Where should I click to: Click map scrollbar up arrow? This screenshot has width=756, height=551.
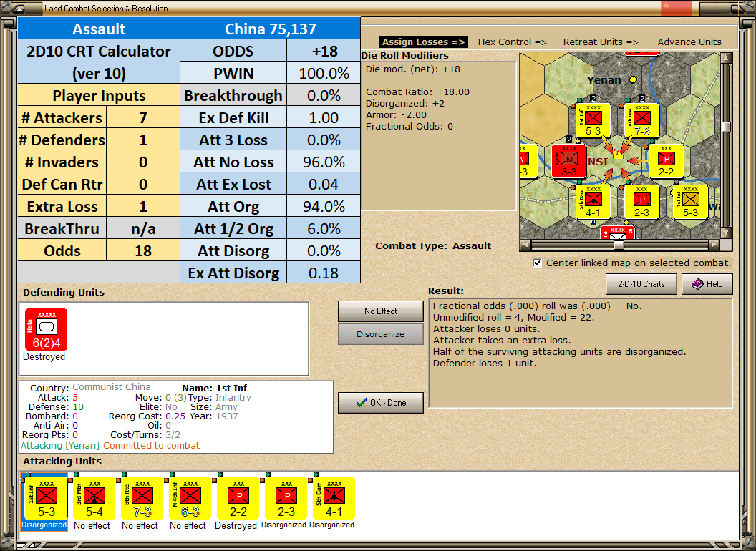point(726,59)
